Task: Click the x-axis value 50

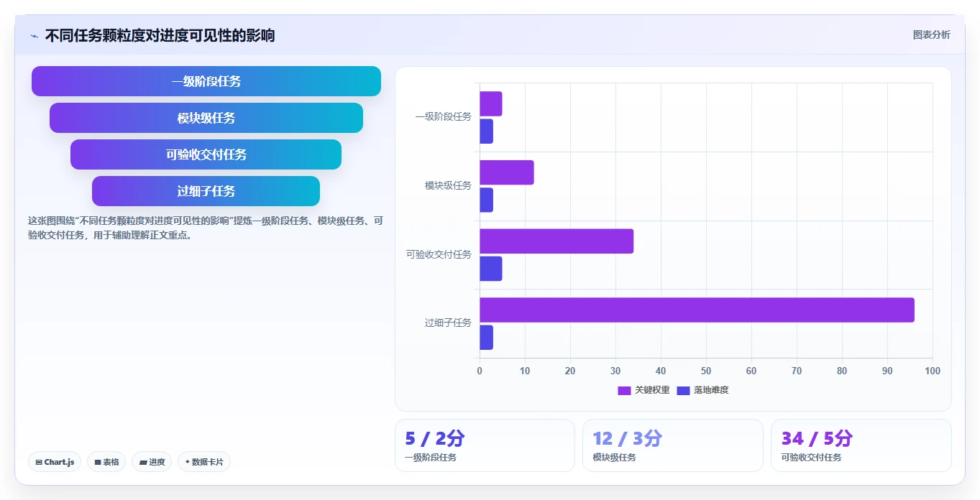Action: (x=706, y=371)
